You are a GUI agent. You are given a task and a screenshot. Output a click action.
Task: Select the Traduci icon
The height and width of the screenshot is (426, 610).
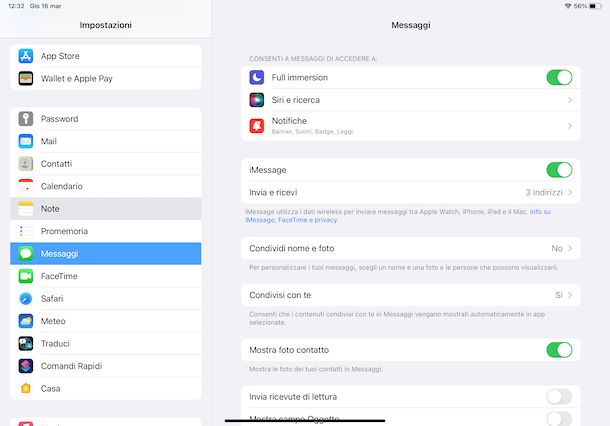pos(26,344)
